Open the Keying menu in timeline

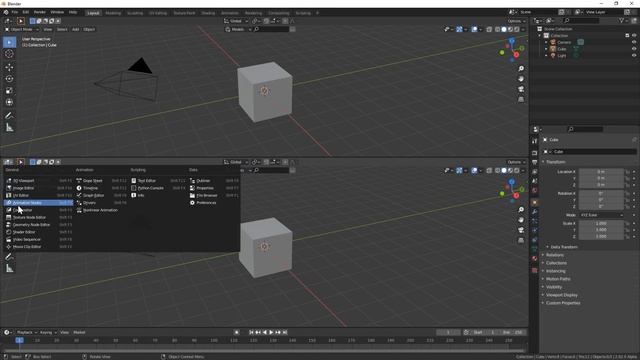48,333
